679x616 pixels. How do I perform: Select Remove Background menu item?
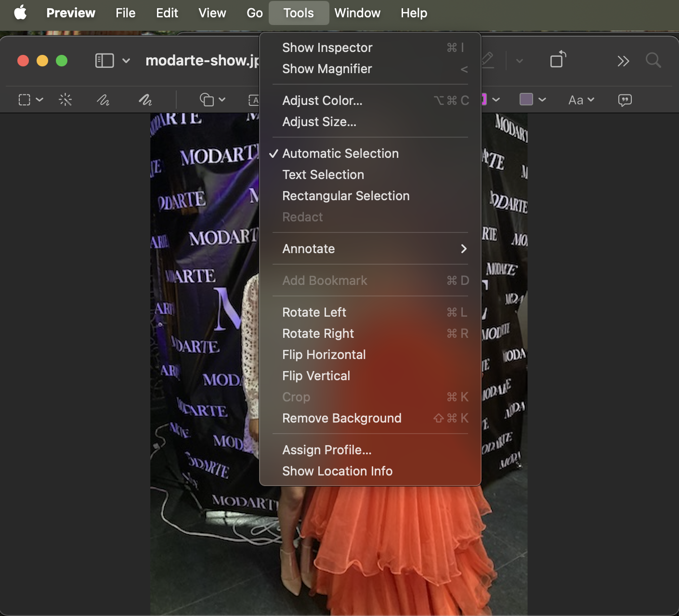(x=341, y=418)
